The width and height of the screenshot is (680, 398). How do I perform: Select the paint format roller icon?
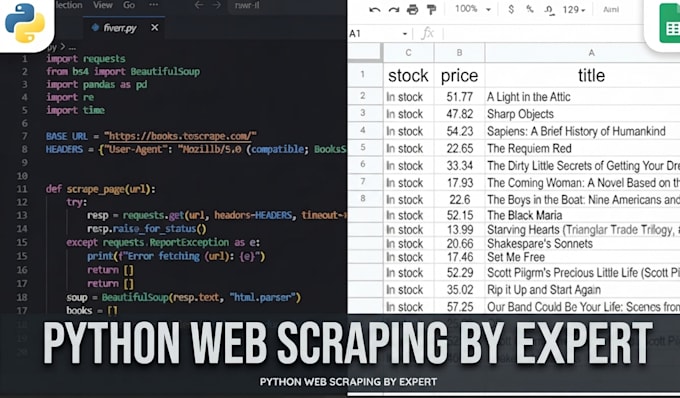[431, 10]
